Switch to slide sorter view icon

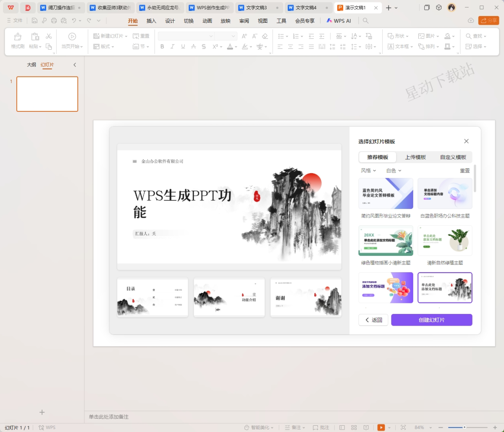354,427
